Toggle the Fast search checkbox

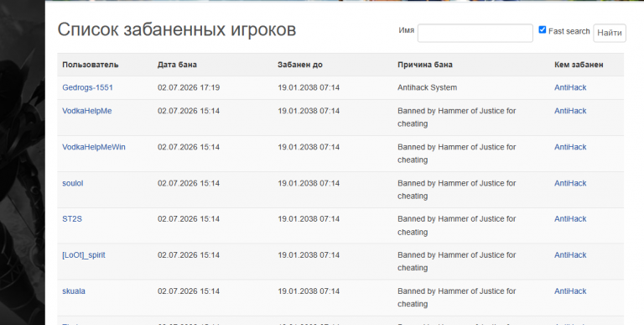543,29
